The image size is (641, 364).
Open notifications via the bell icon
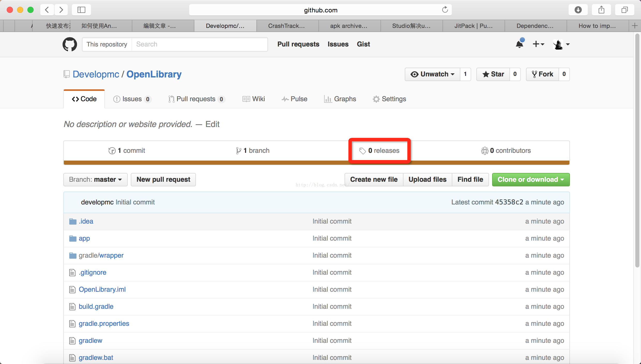click(520, 44)
